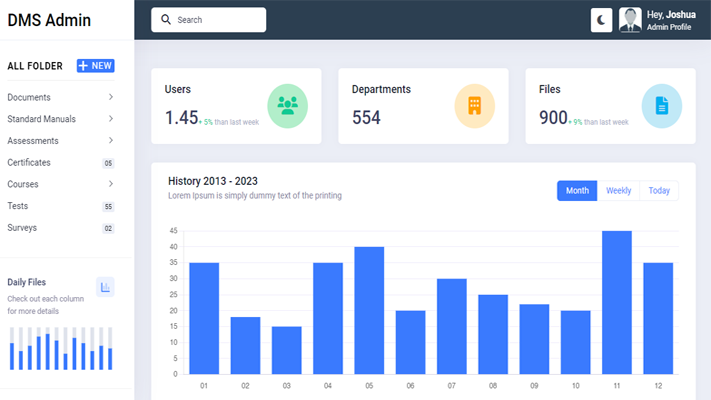Create a new folder with NEW button
The height and width of the screenshot is (400, 711).
coord(96,66)
